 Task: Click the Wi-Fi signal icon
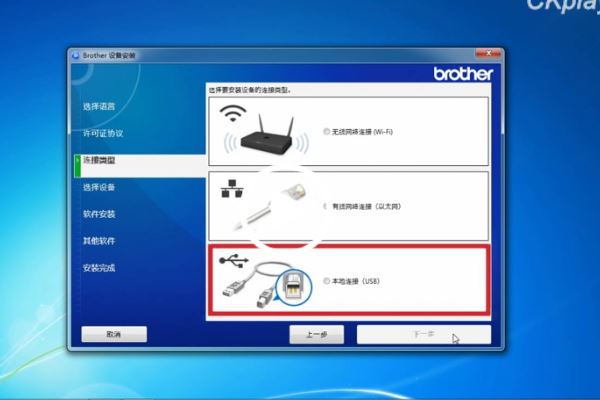[x=233, y=113]
